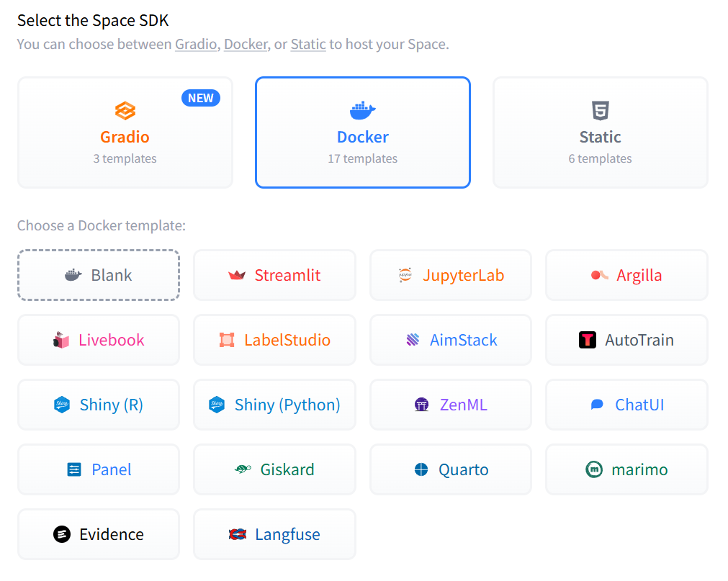Click the Streamlit crown icon

[237, 275]
